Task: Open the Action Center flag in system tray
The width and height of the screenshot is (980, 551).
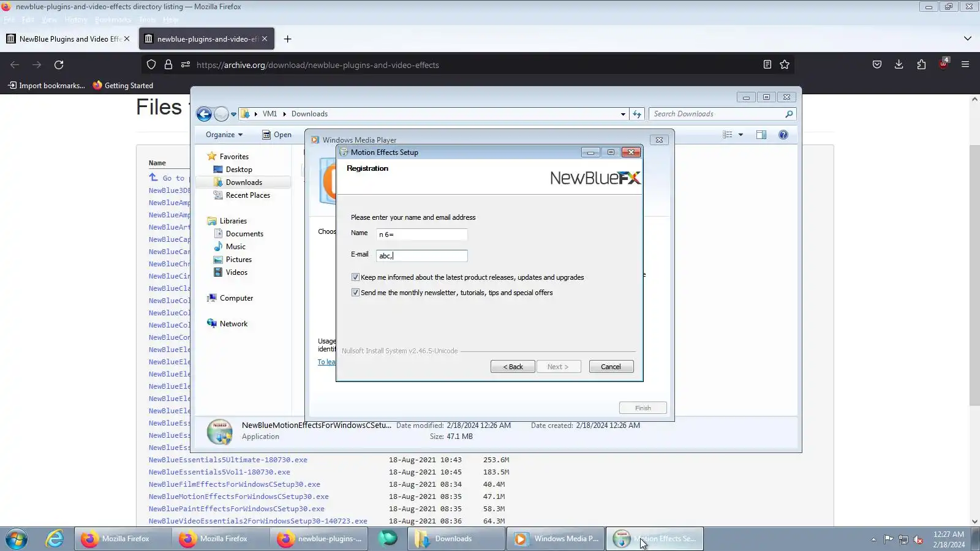Action: click(888, 539)
